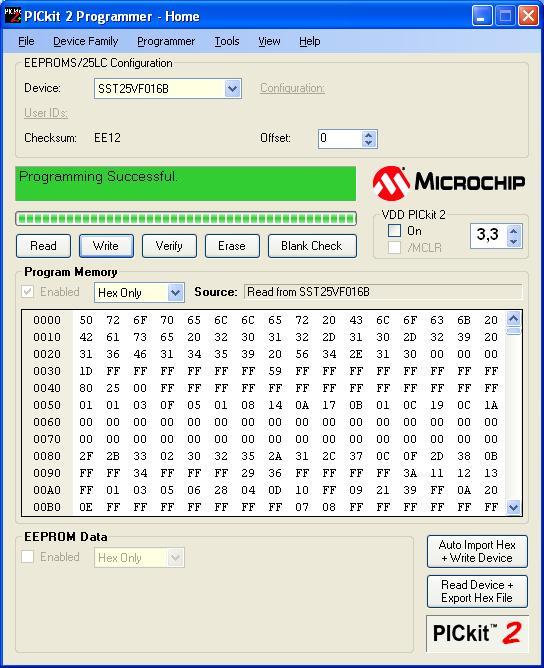Click the Source text field
544x668 pixels.
click(383, 292)
